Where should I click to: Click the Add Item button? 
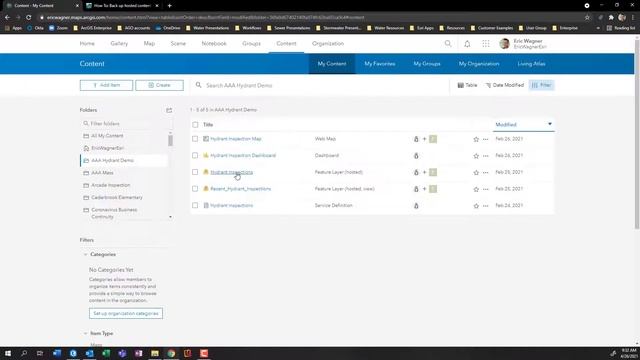click(106, 85)
